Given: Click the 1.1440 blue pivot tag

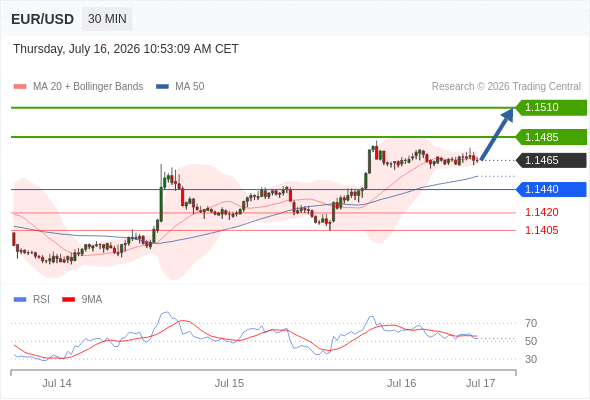Looking at the screenshot, I should [551, 189].
